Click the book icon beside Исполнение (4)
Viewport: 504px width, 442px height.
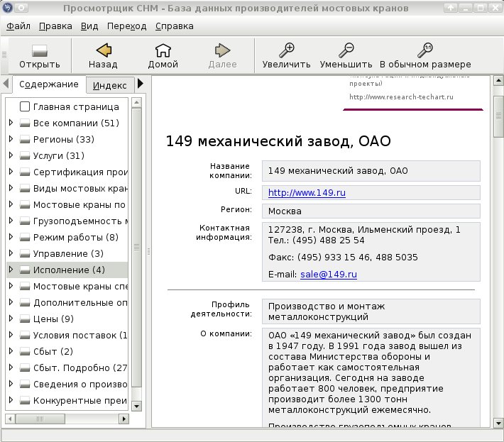(x=25, y=270)
